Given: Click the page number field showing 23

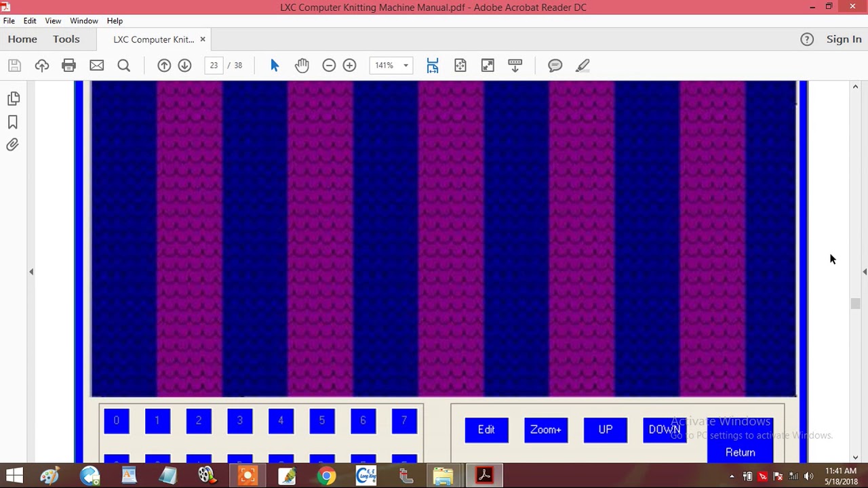Looking at the screenshot, I should [x=214, y=66].
